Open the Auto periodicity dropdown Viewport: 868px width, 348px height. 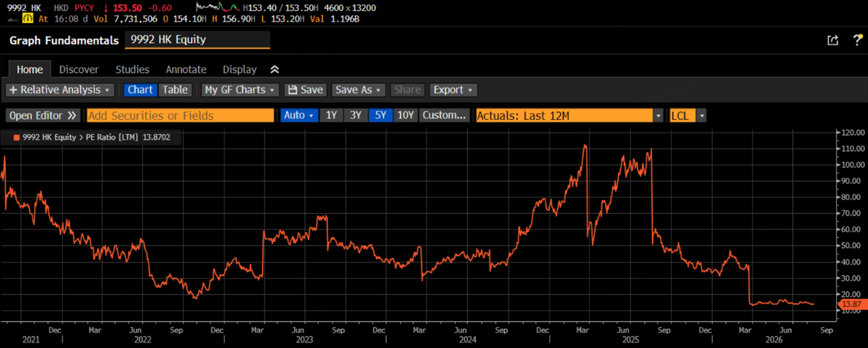299,115
